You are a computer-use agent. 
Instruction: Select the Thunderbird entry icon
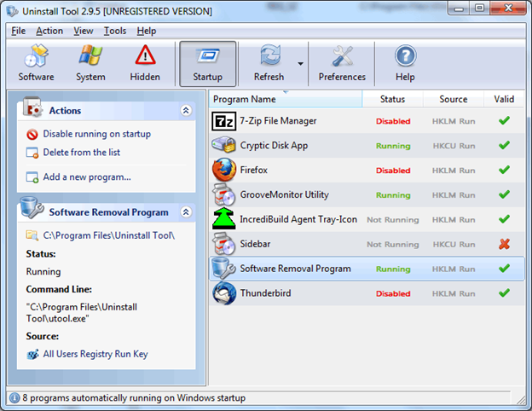tap(224, 292)
